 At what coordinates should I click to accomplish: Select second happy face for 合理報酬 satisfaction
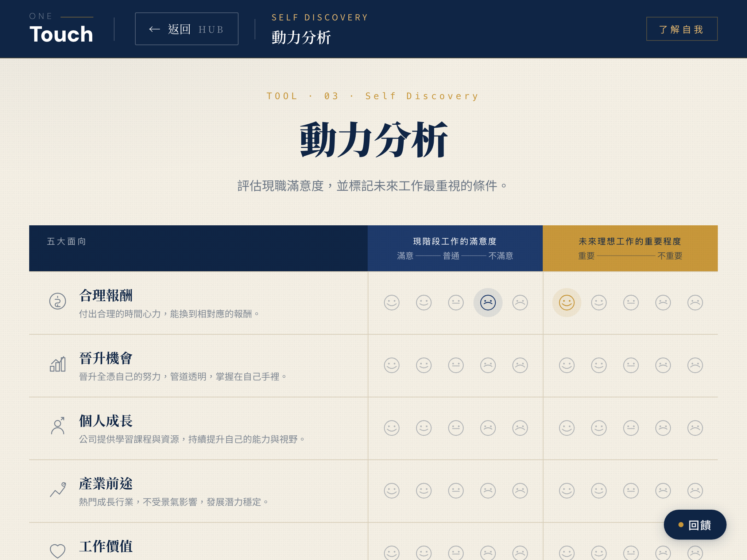pyautogui.click(x=424, y=303)
